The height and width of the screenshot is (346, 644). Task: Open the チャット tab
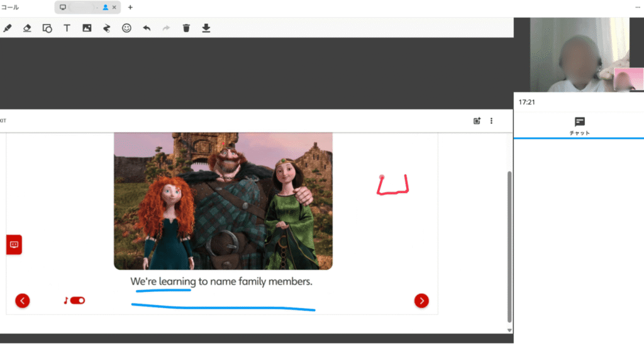[x=579, y=125]
